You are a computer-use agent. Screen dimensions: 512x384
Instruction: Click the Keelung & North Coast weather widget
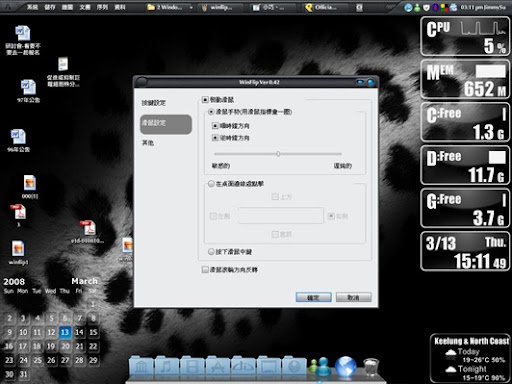(471, 358)
